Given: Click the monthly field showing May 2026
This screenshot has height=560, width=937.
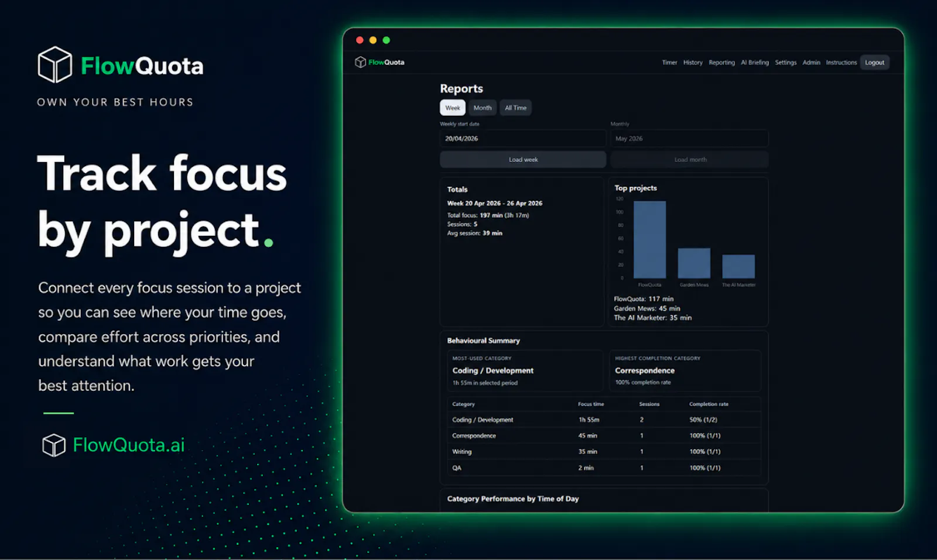Looking at the screenshot, I should [689, 139].
